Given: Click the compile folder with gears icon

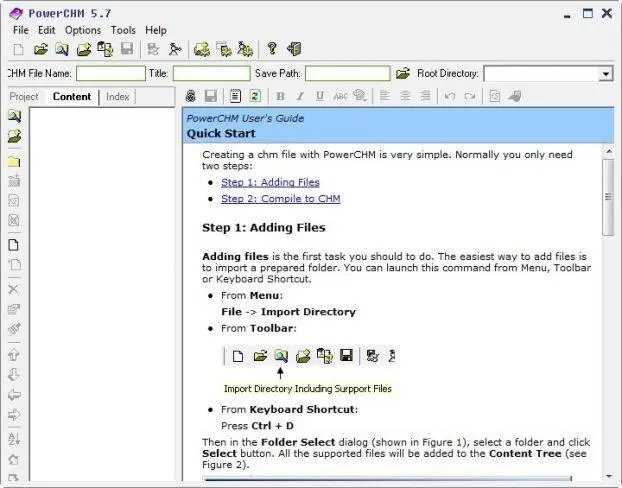Looking at the screenshot, I should point(202,49).
